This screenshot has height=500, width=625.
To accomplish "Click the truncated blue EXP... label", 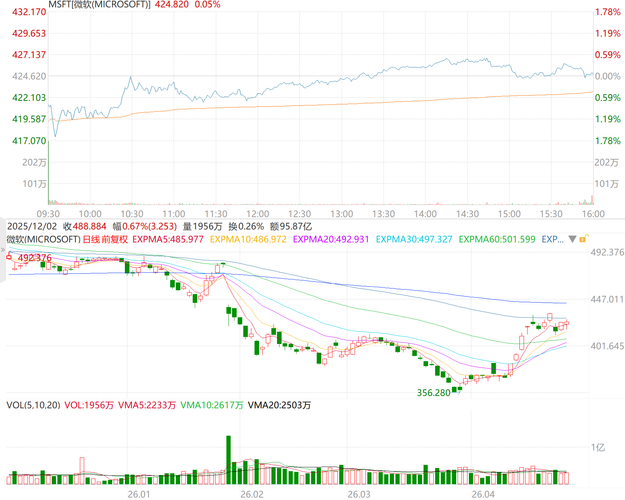I will click(x=552, y=239).
